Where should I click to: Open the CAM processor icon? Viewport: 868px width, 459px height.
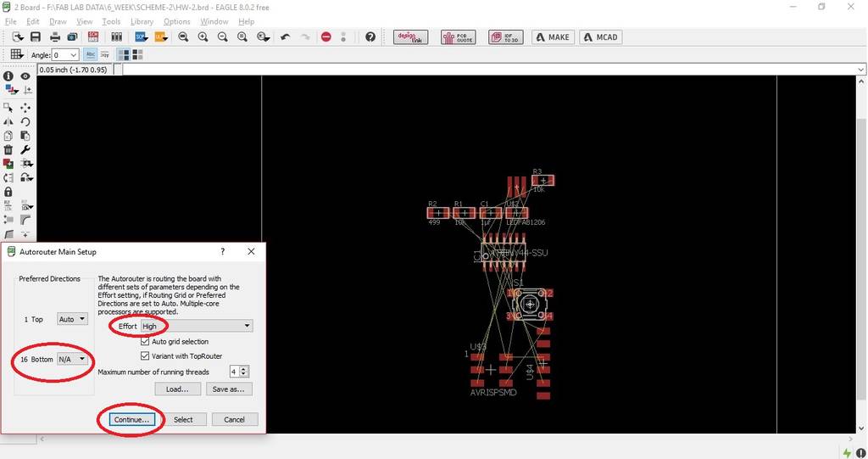73,37
